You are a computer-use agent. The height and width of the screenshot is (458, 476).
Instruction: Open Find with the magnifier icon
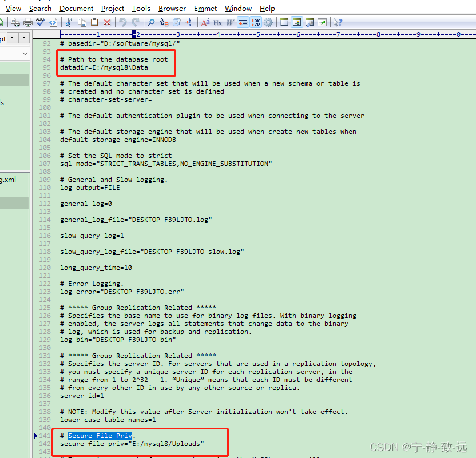151,22
